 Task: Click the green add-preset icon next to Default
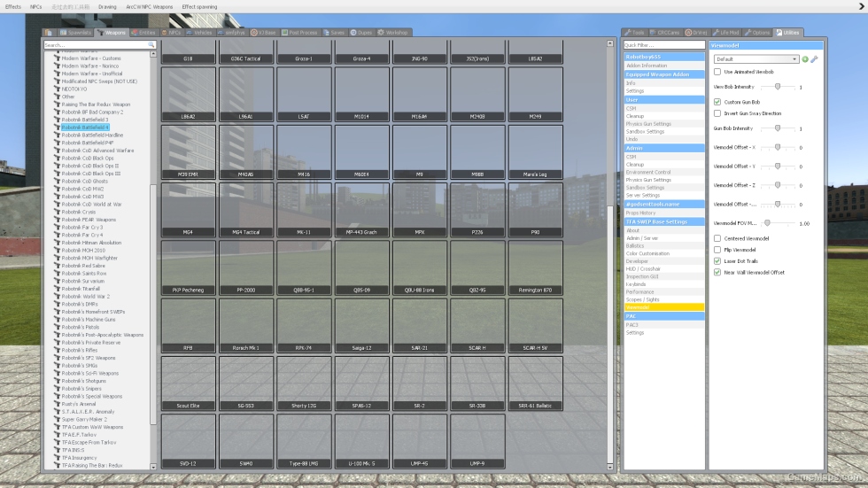[805, 59]
